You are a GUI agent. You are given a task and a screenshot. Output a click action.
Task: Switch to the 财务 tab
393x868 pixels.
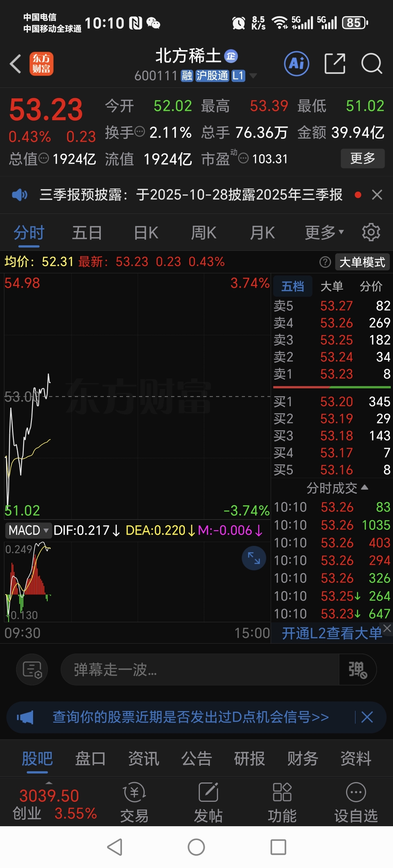click(x=303, y=759)
